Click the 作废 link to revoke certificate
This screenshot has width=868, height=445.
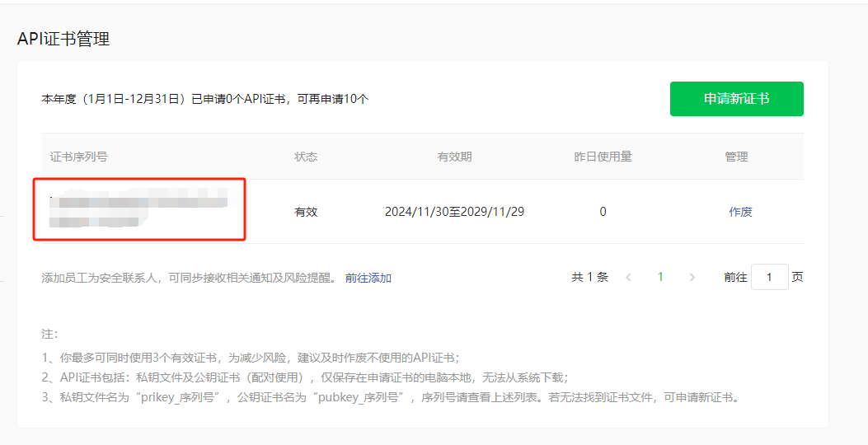pyautogui.click(x=740, y=212)
